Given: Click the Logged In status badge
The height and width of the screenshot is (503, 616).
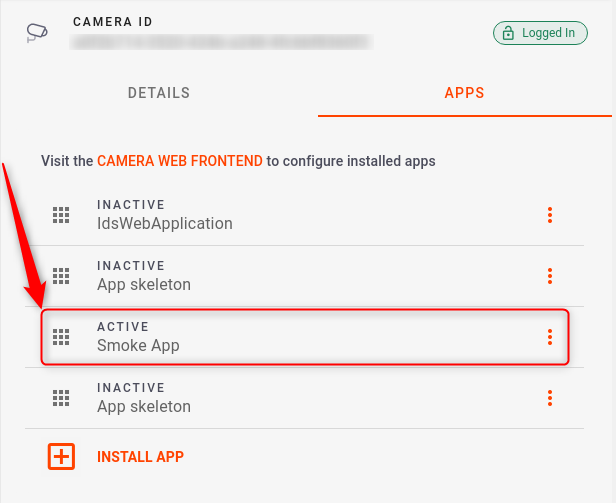Looking at the screenshot, I should tap(540, 33).
